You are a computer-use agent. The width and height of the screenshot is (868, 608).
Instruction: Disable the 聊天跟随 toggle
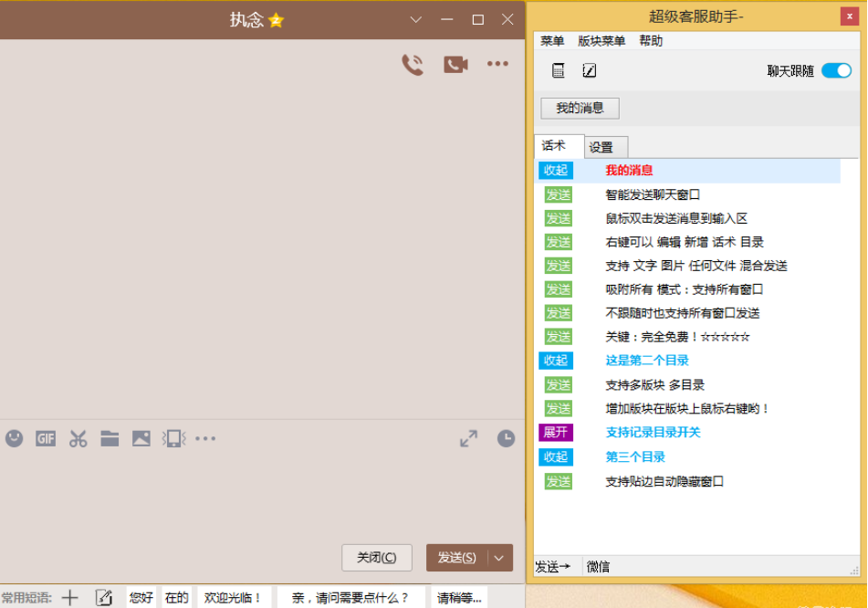tap(835, 69)
